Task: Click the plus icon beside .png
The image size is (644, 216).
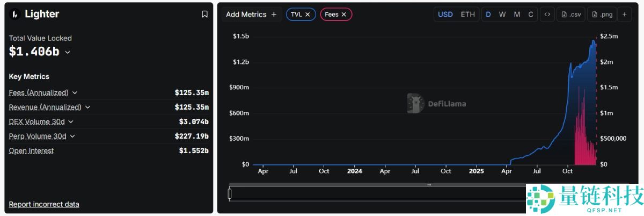Action: (625, 15)
